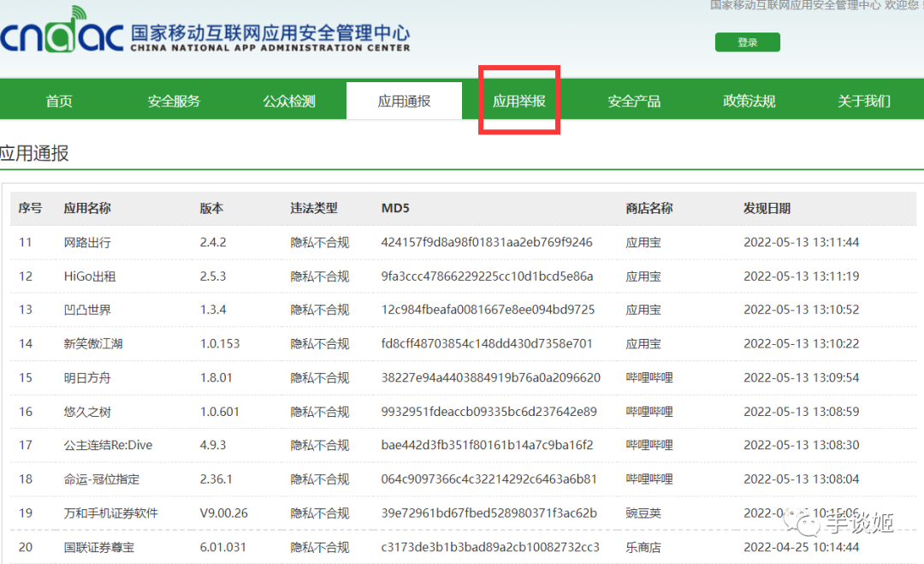The width and height of the screenshot is (924, 564).
Task: Click store name 乐商店
Action: [643, 548]
